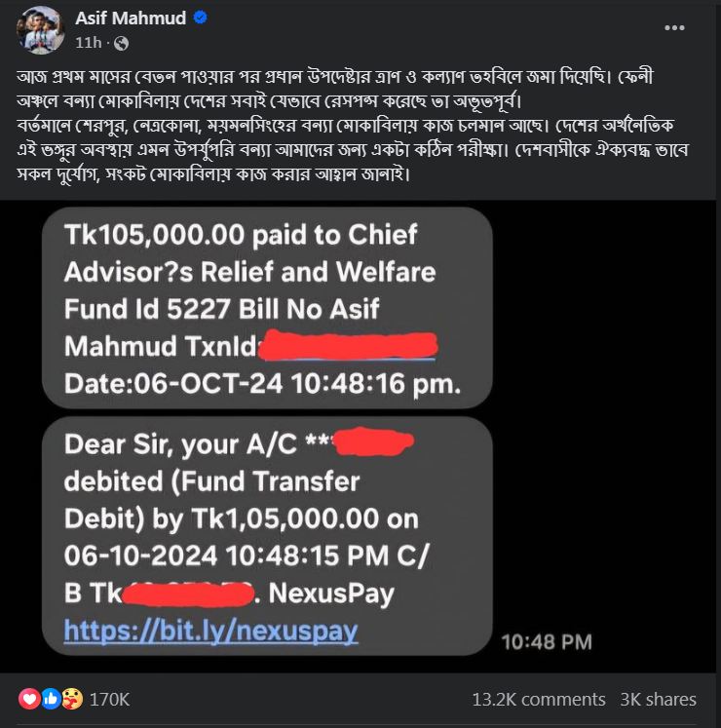View the 3K shares list
This screenshot has height=728, width=721.
[x=659, y=699]
